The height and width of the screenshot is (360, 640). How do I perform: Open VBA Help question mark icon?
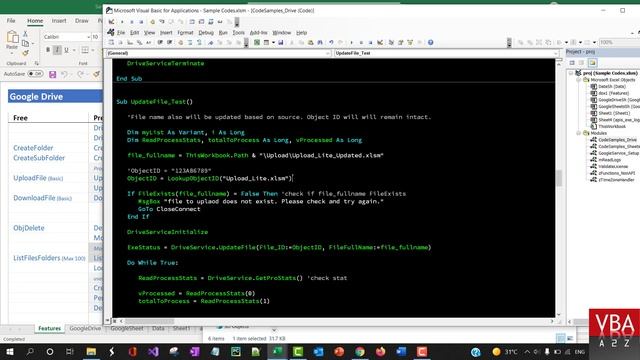(430, 42)
